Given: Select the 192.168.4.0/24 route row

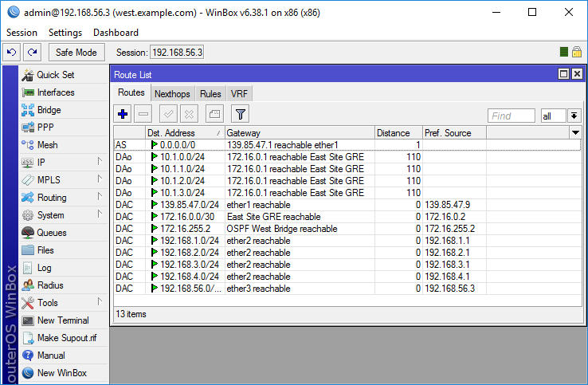Looking at the screenshot, I should (347, 277).
